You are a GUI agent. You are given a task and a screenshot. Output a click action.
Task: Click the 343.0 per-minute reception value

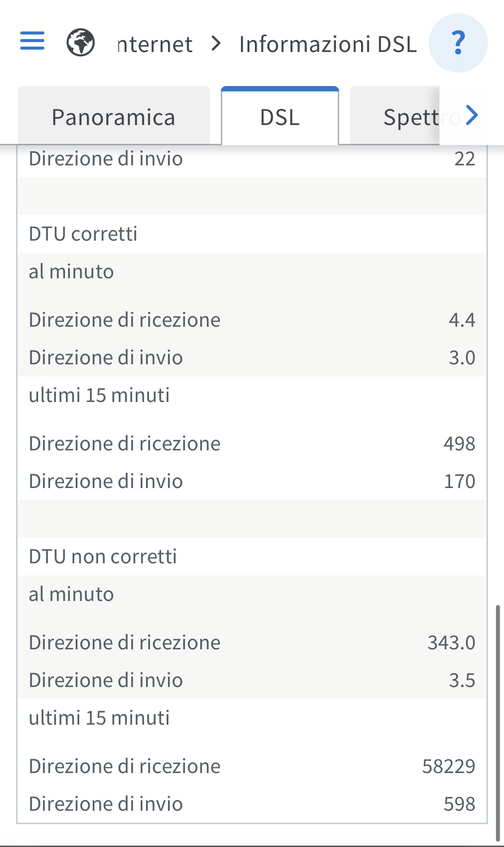coord(451,643)
